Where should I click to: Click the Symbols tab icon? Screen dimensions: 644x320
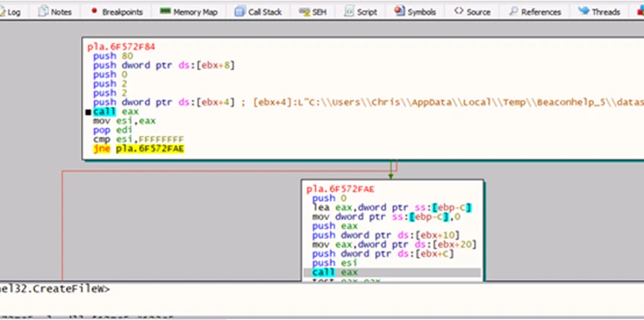coord(399,12)
